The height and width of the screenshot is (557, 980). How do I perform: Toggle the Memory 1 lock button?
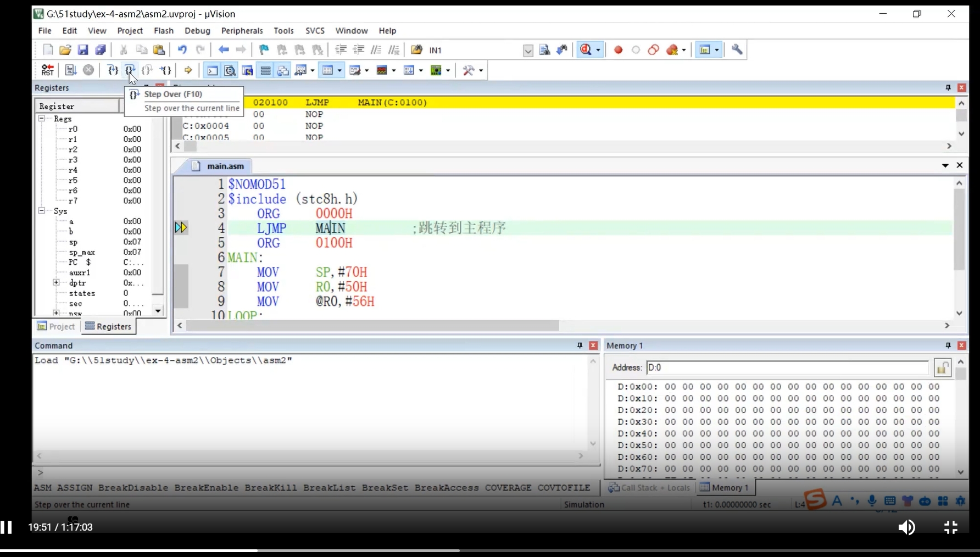943,367
